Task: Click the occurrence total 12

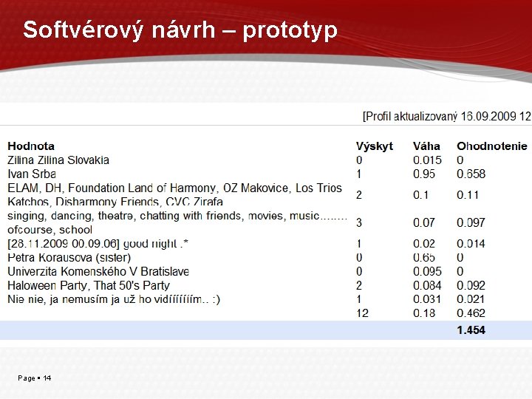Action: coord(362,313)
